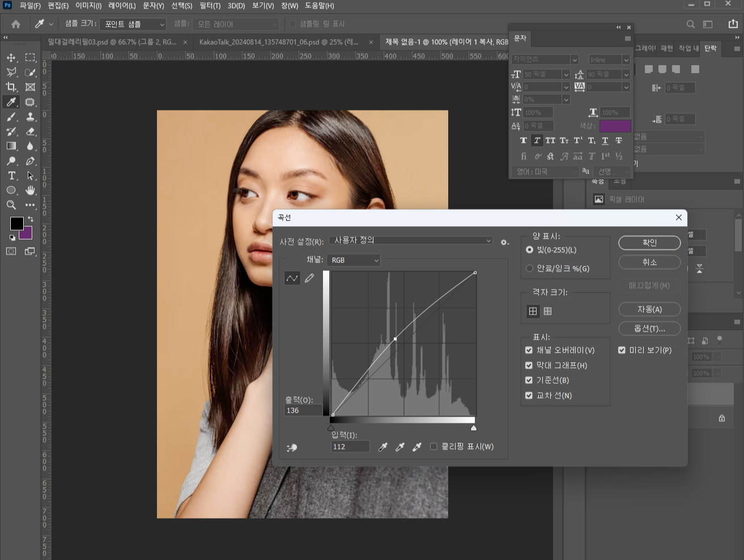Select the Pen tool

tap(30, 161)
